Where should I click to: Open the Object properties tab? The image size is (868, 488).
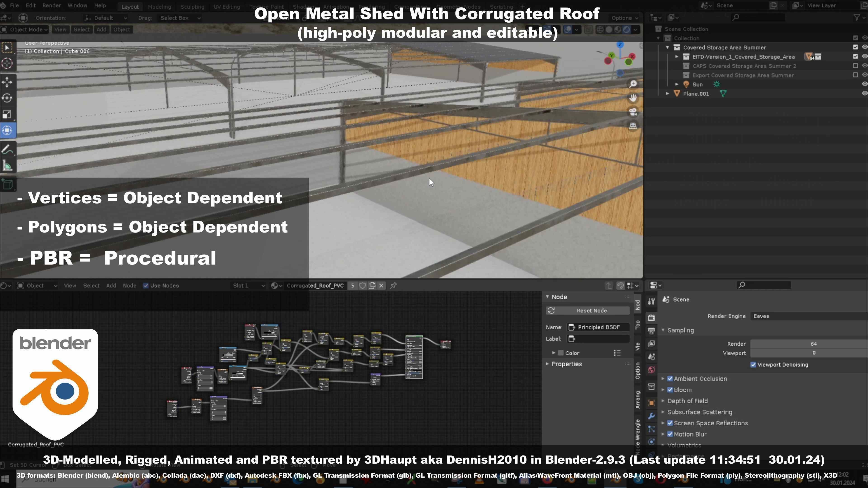click(651, 403)
